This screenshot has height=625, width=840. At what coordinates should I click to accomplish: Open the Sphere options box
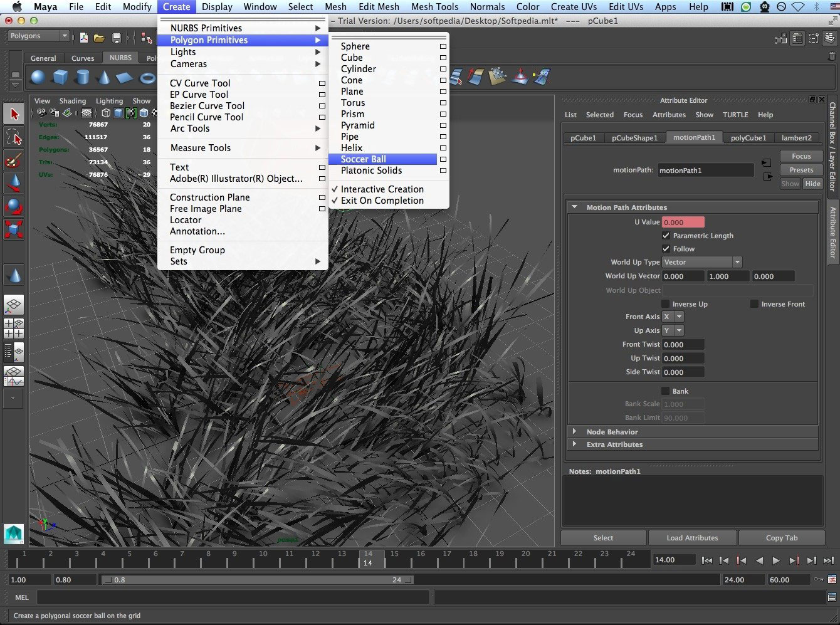click(443, 46)
